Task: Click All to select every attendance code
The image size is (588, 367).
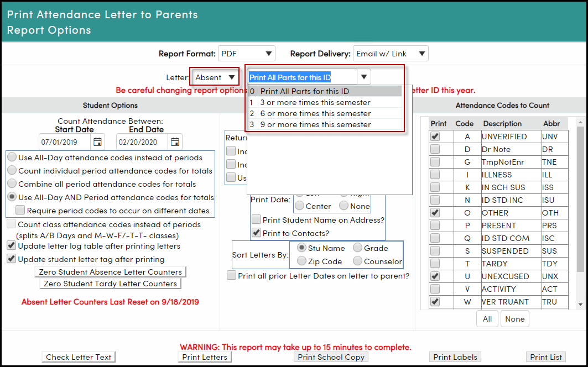Action: (x=487, y=319)
